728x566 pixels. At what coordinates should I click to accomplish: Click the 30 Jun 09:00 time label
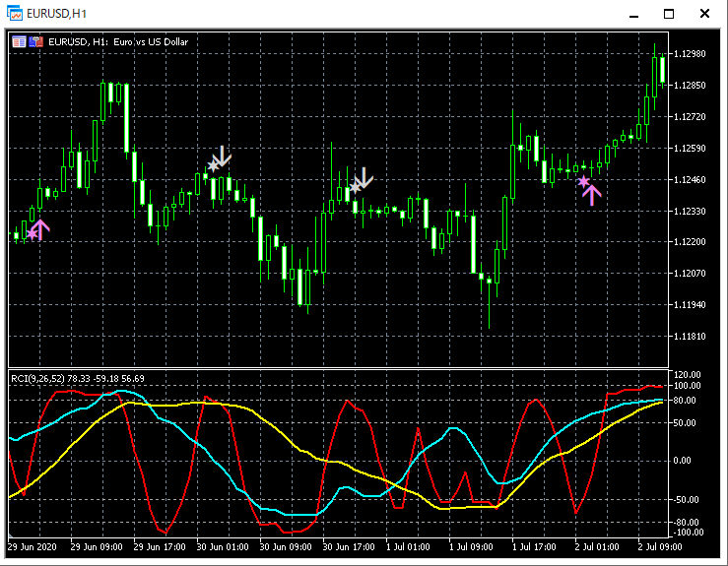(286, 547)
